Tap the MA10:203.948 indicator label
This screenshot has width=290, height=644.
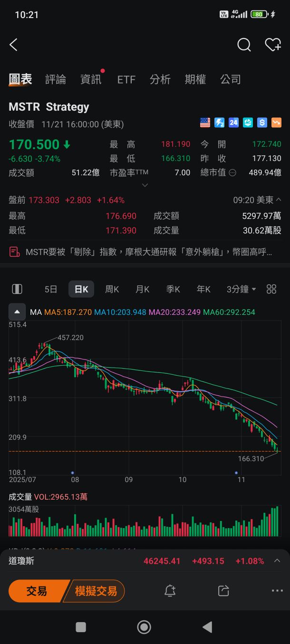120,312
